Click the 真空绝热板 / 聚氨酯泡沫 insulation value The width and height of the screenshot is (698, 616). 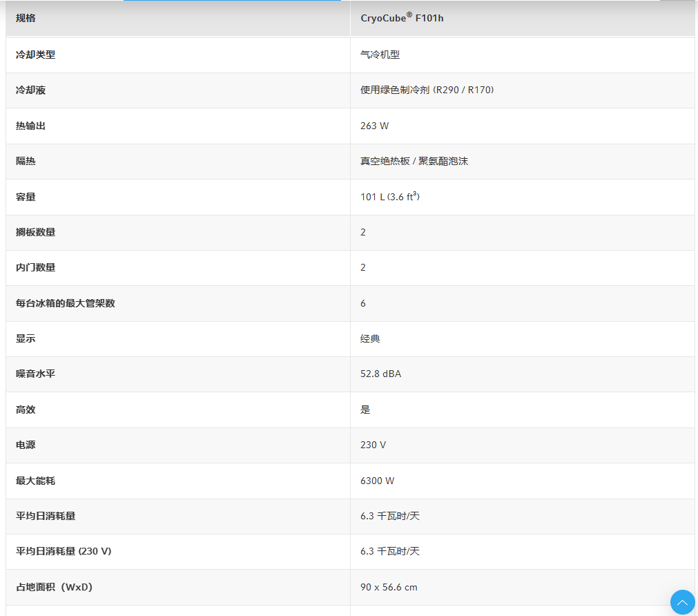click(414, 161)
